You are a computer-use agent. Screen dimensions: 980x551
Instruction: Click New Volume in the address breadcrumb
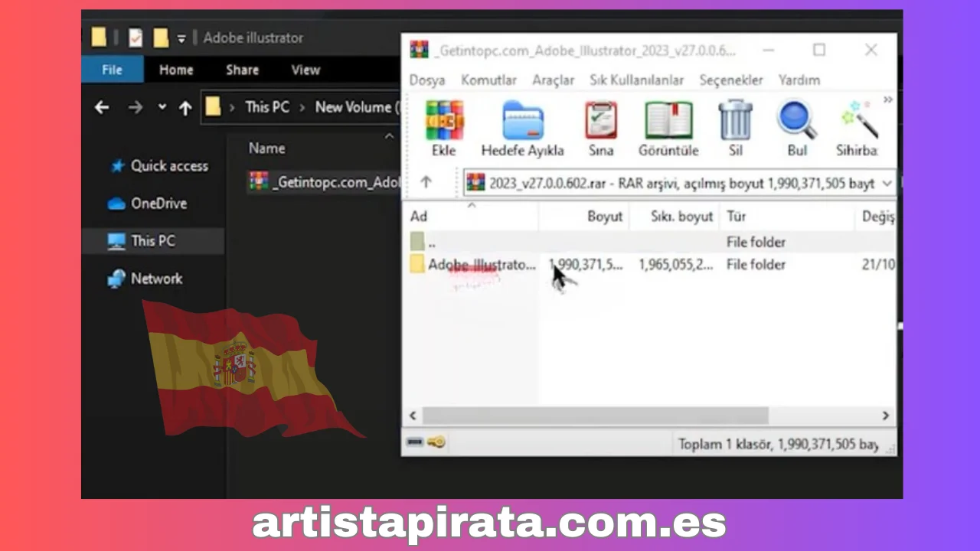coord(357,107)
